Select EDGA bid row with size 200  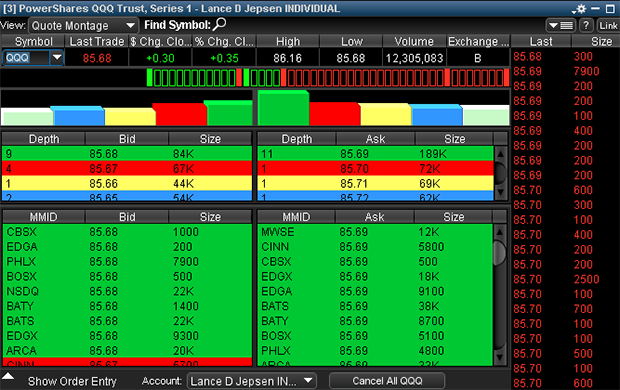127,247
